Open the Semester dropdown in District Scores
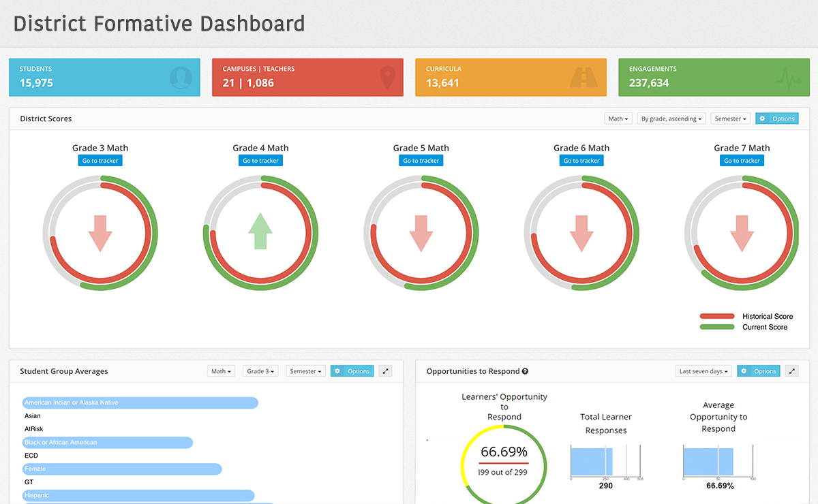Viewport: 818px width, 504px height. tap(730, 119)
